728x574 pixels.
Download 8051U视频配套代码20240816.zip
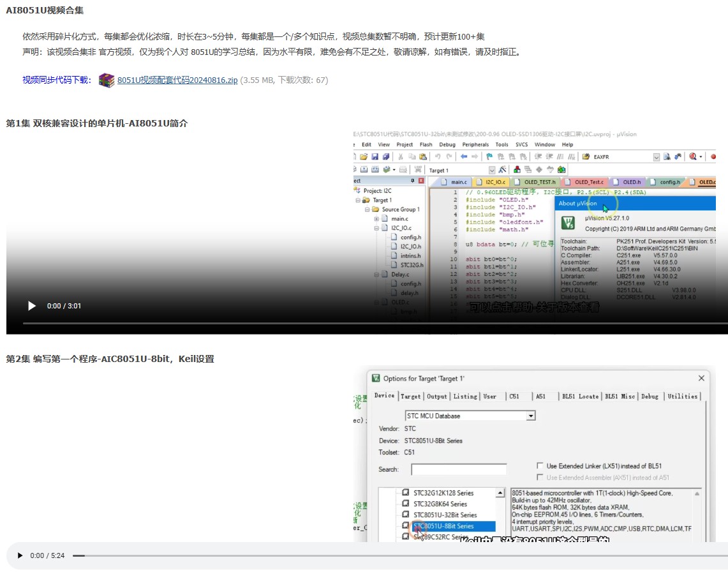tap(177, 80)
